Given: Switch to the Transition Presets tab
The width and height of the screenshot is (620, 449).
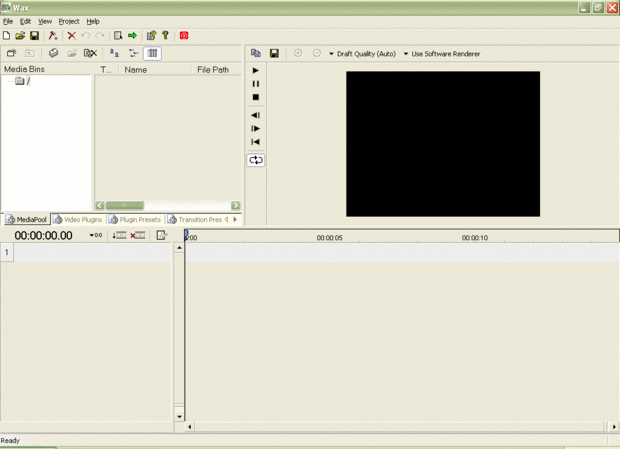Looking at the screenshot, I should pyautogui.click(x=195, y=219).
